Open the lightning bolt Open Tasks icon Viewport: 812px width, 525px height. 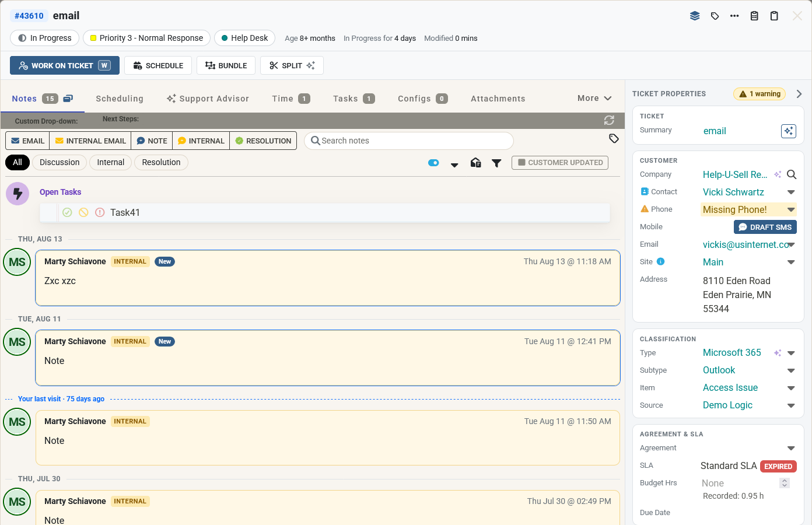coord(18,194)
